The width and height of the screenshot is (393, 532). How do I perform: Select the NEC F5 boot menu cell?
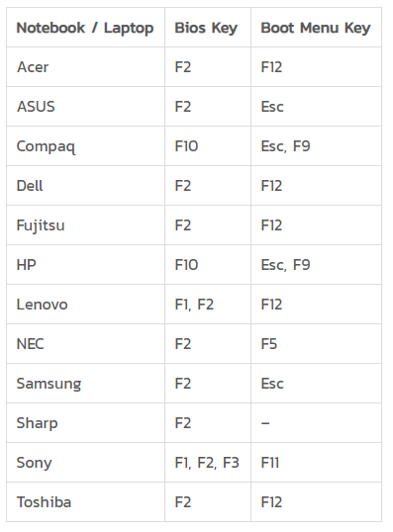[316, 344]
